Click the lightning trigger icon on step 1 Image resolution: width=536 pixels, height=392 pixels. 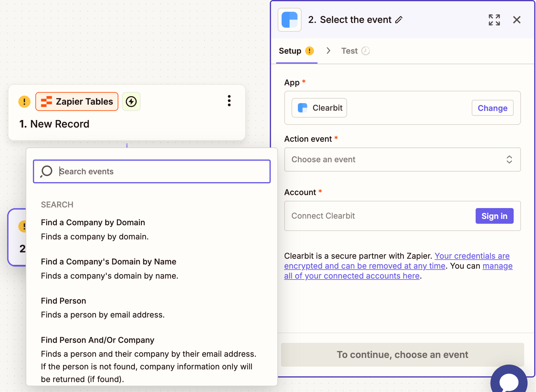[x=131, y=102]
